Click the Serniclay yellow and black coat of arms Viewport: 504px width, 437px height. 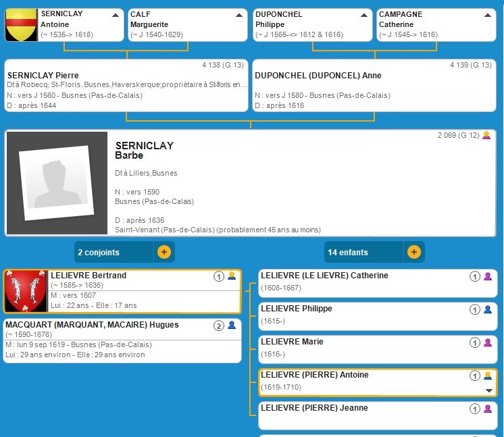20,25
